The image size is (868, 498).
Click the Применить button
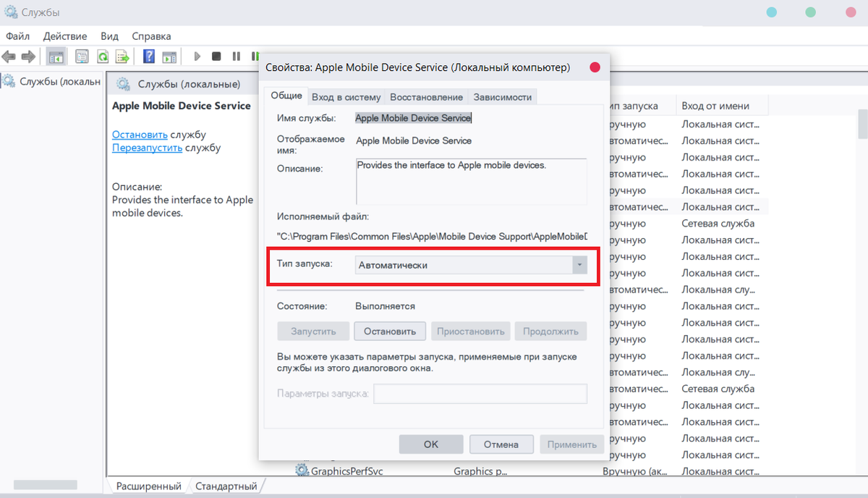[571, 444]
